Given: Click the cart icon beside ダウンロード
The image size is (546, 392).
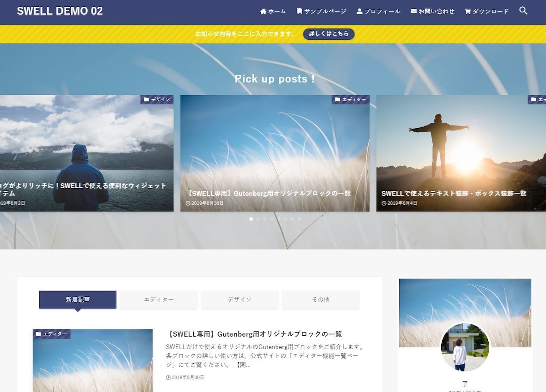Looking at the screenshot, I should pyautogui.click(x=468, y=11).
